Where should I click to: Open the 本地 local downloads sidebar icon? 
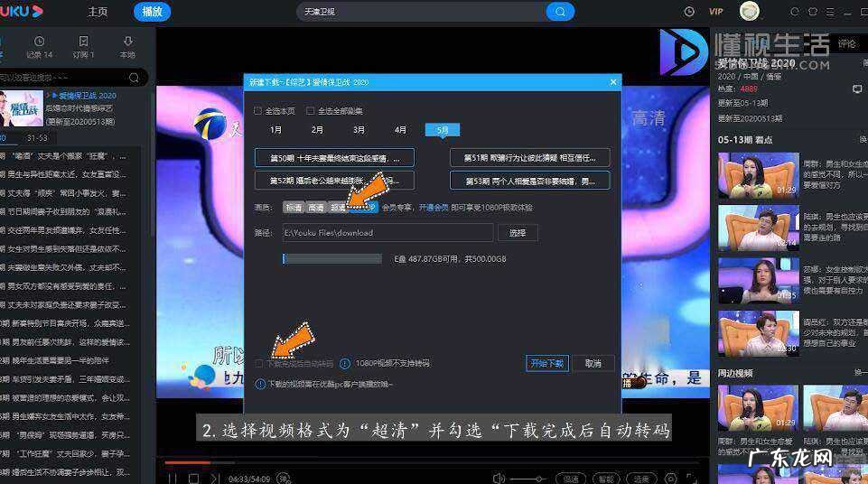[x=128, y=48]
